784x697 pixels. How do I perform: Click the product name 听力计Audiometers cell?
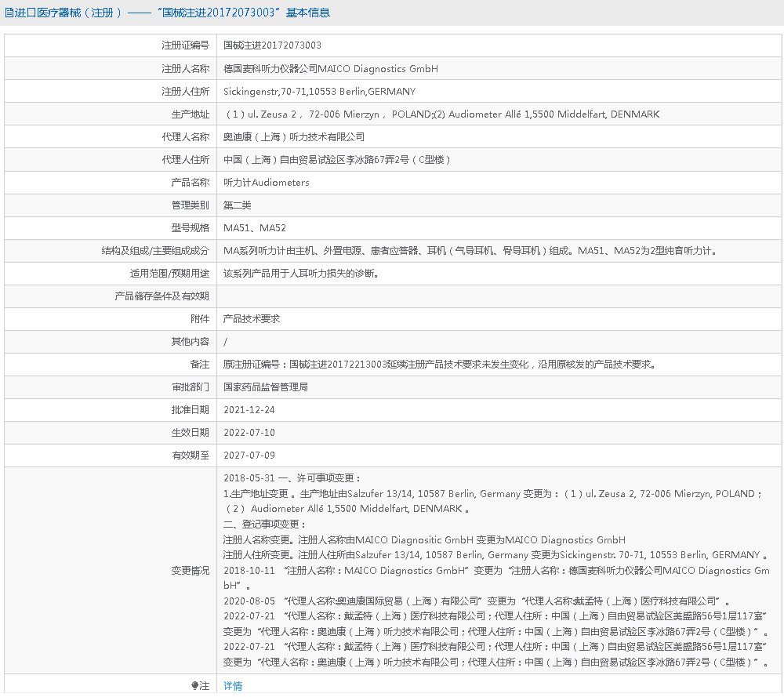(267, 182)
